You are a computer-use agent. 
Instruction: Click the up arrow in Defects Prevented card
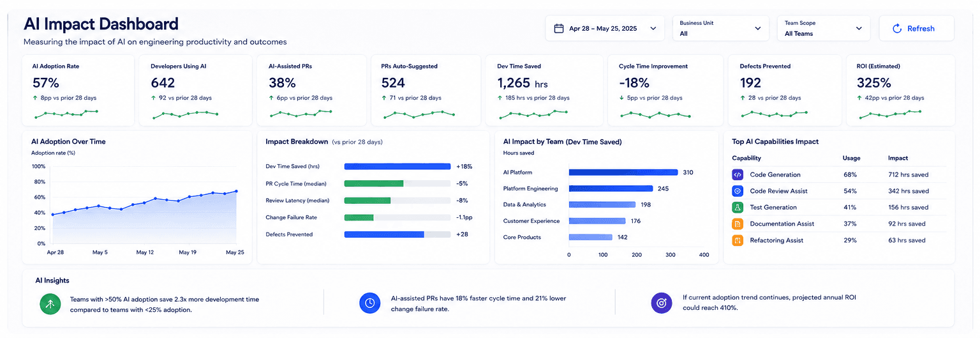743,98
